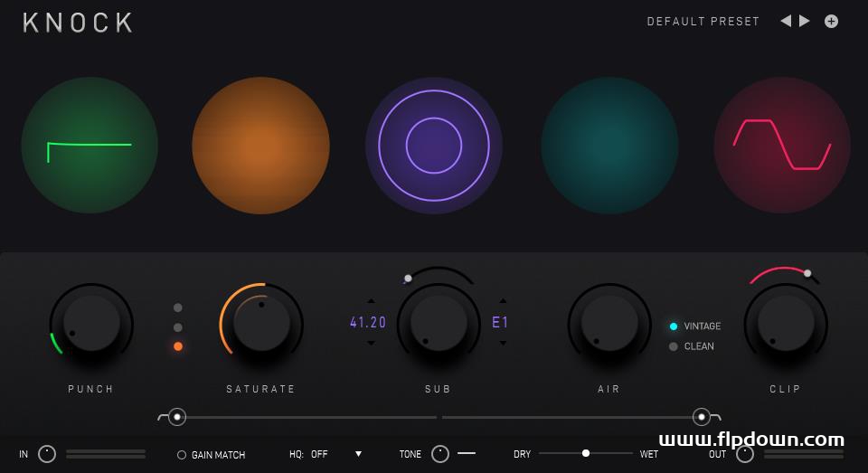Go to the next preset arrow
Viewport: 868px width, 473px height.
[x=805, y=21]
